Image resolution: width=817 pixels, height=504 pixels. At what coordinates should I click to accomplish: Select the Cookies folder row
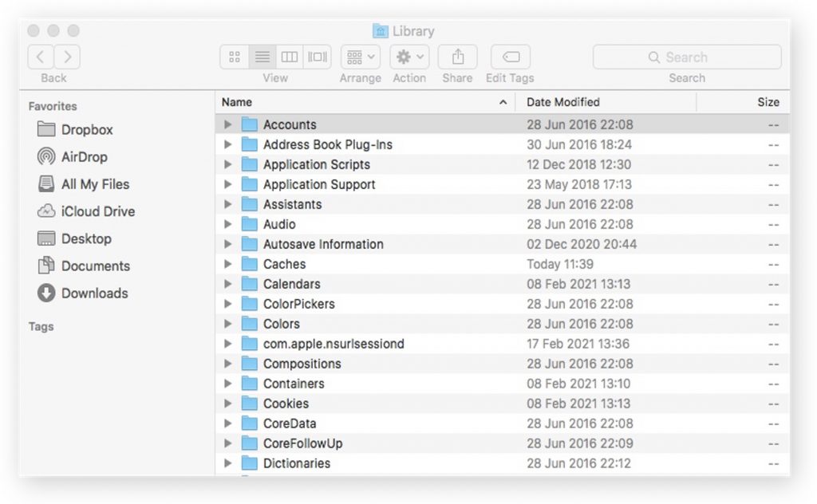click(286, 404)
